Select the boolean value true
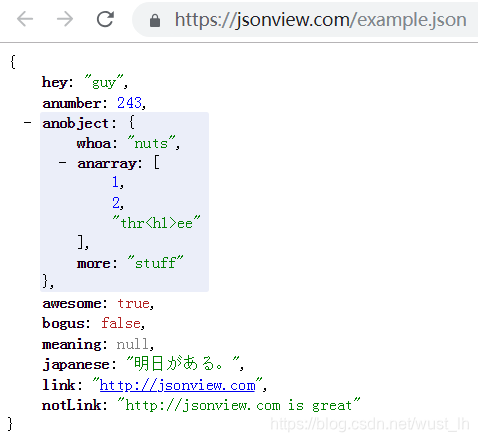478x442 pixels. coord(133,303)
